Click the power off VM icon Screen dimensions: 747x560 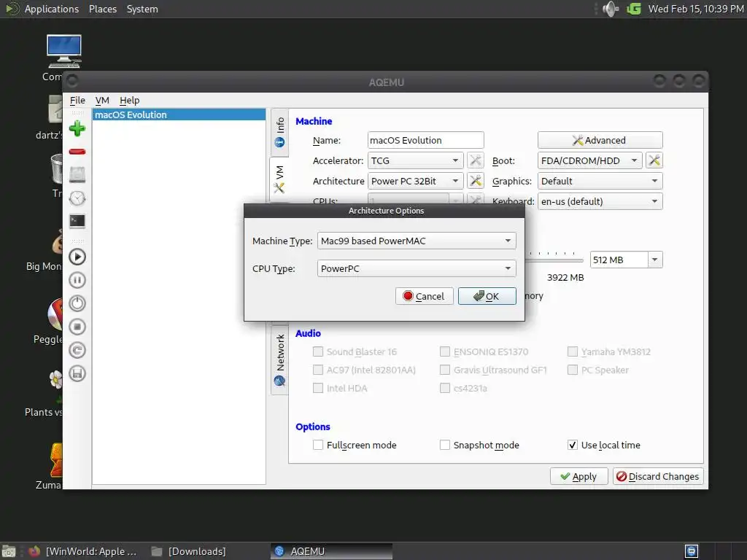tap(77, 303)
